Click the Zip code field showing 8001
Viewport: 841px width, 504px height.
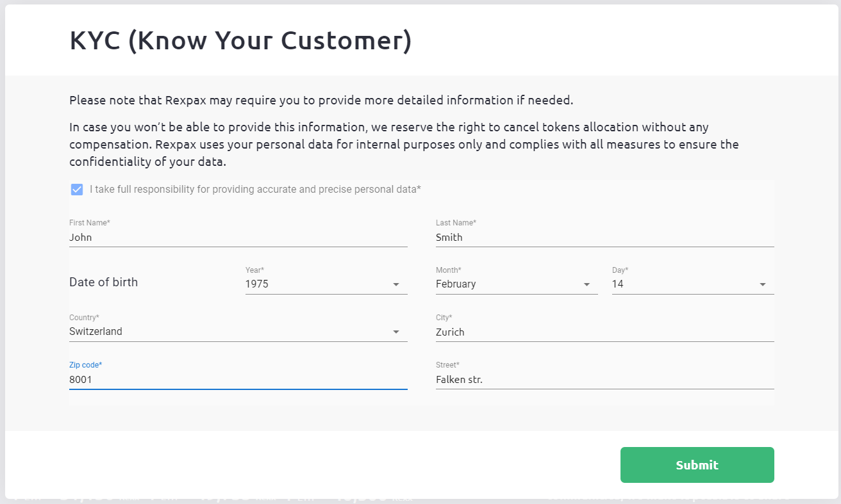[x=238, y=379]
